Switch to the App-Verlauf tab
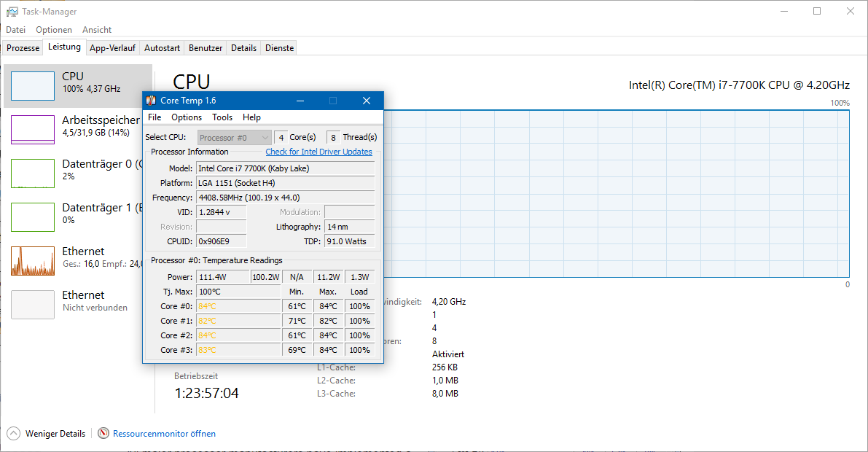This screenshot has height=452, width=868. pyautogui.click(x=112, y=48)
